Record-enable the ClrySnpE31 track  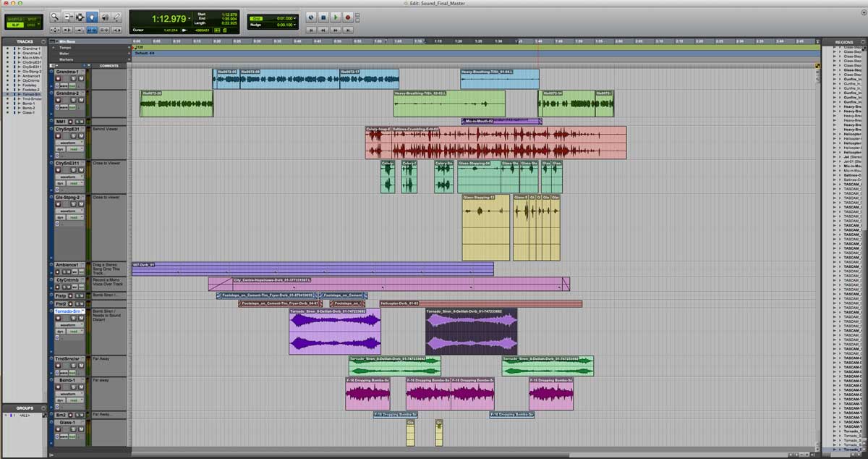point(58,135)
